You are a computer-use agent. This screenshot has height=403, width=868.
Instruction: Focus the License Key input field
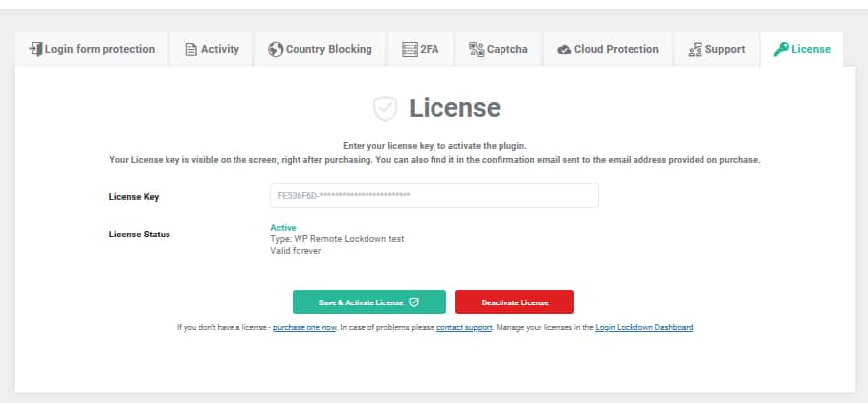coord(434,195)
